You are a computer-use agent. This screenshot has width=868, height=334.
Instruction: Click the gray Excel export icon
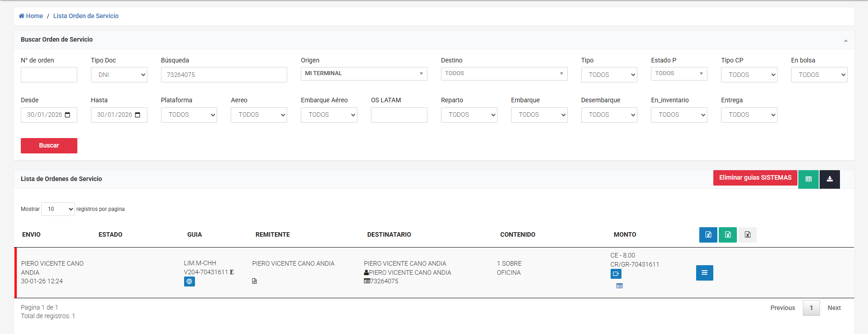pos(747,235)
